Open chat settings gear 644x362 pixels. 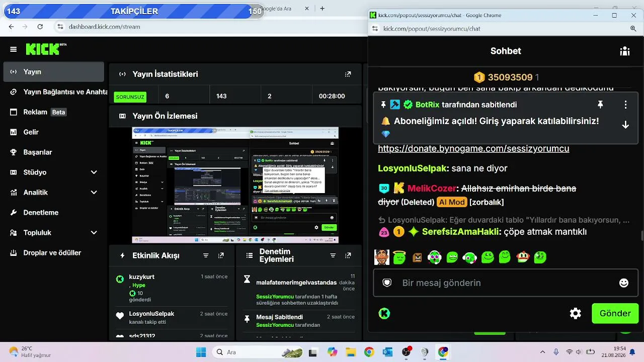(576, 313)
